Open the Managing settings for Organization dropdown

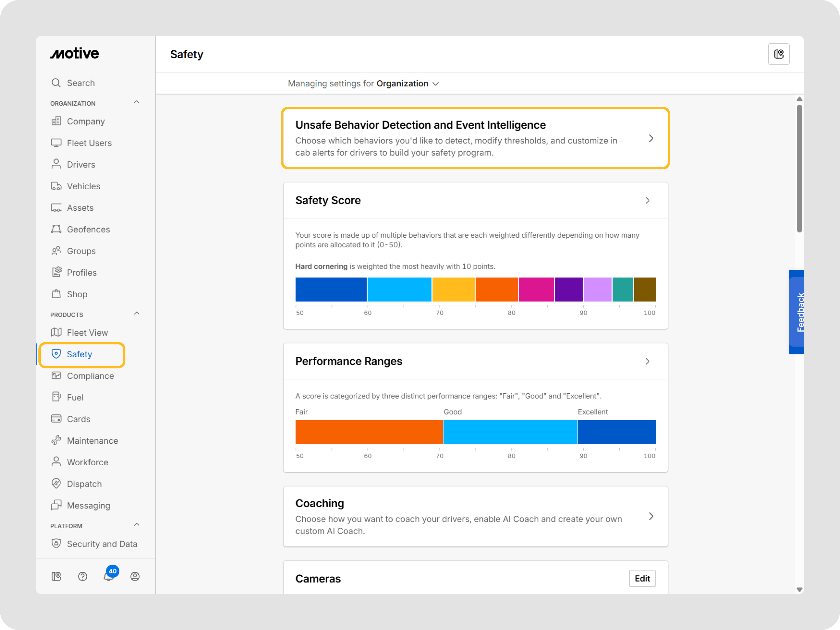point(436,84)
